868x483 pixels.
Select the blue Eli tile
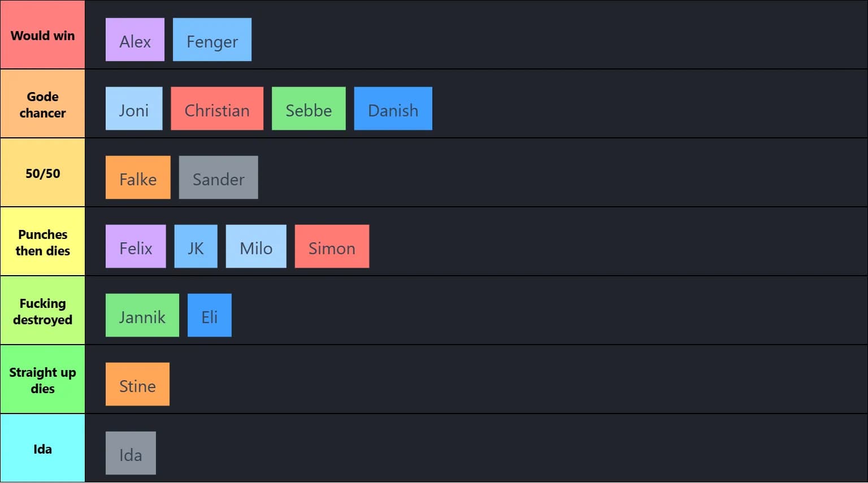(x=210, y=315)
